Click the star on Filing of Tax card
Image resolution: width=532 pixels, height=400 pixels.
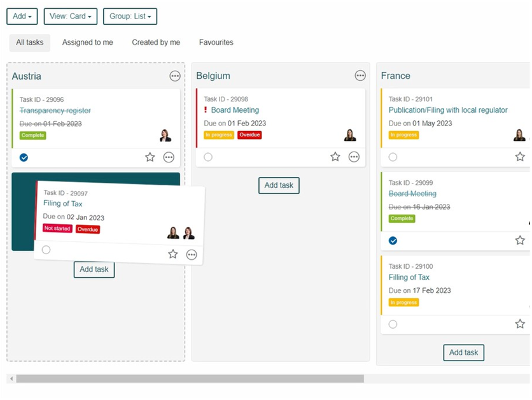173,254
